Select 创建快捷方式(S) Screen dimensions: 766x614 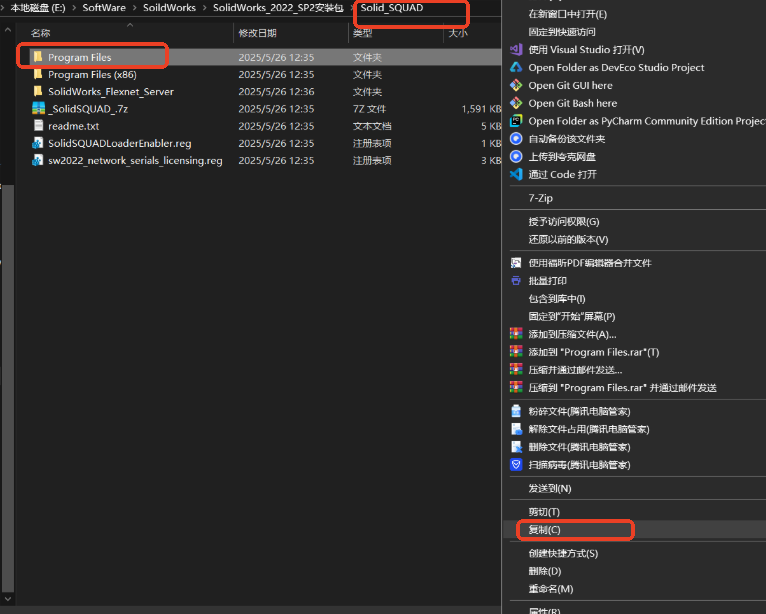(x=563, y=553)
